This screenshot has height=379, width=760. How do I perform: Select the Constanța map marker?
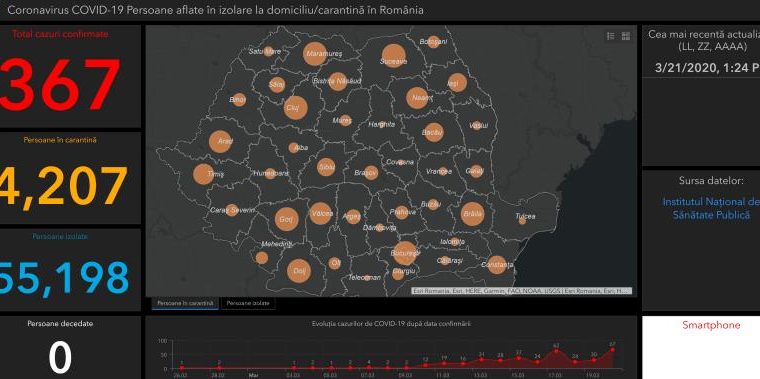[x=497, y=265]
